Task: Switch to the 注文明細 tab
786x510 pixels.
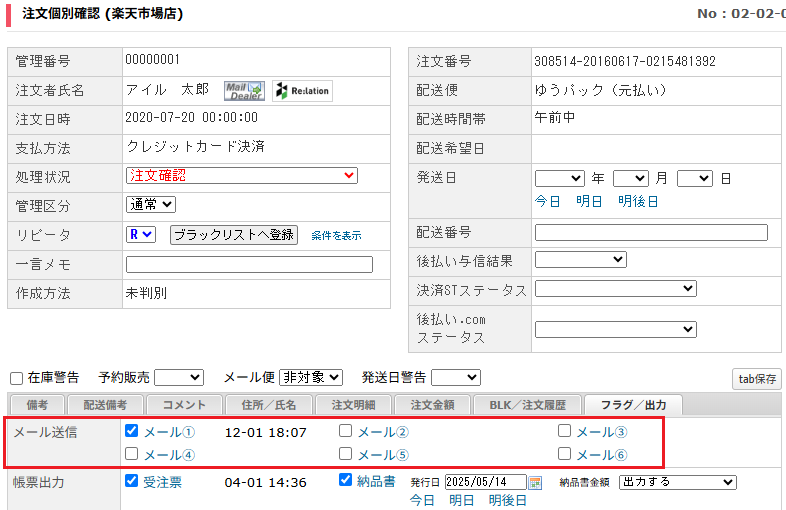Action: 353,405
